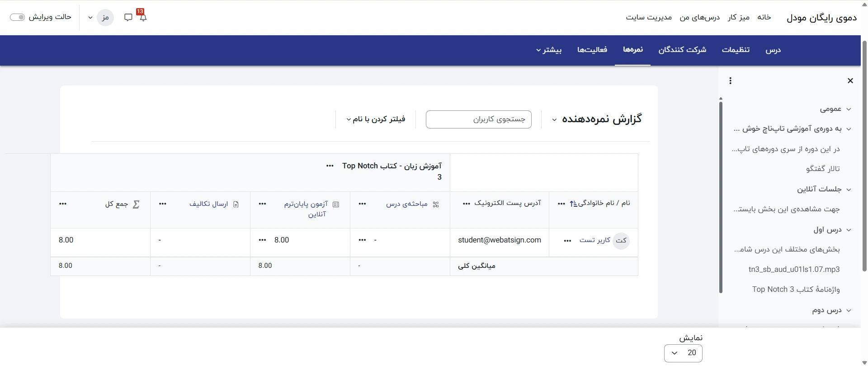Open the فیلتر کردن با نام dropdown
Viewport: 868px width, 366px height.
tap(376, 119)
